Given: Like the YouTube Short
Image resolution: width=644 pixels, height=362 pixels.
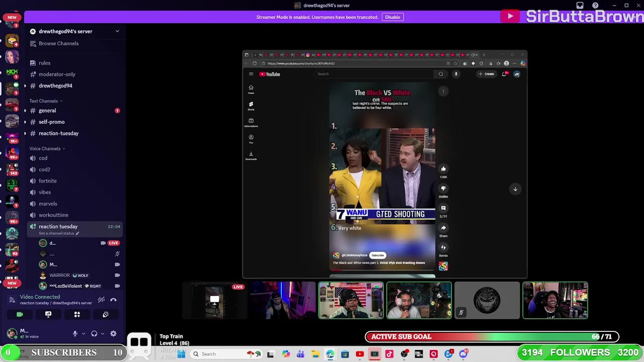Looking at the screenshot, I should [x=443, y=169].
